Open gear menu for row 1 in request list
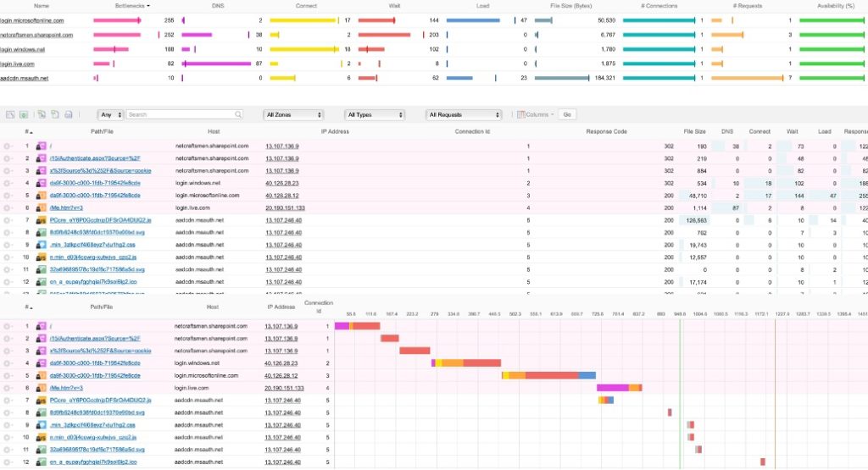Screen dimensions: 868x470 [9, 146]
